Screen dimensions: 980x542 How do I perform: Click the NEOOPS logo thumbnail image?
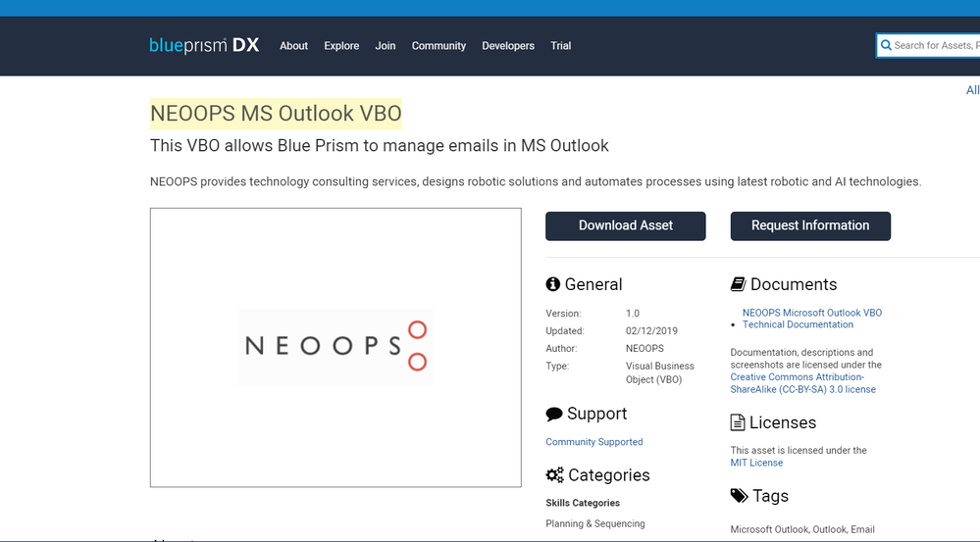pos(335,347)
